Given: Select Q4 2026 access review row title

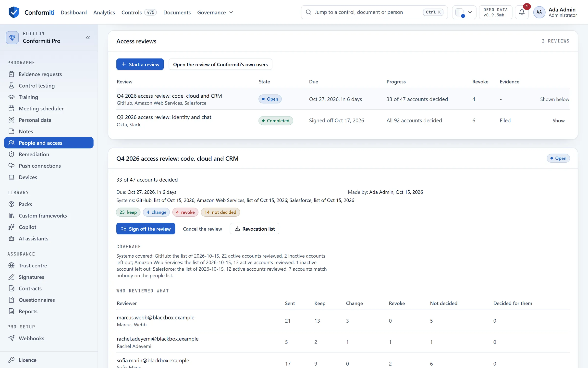Looking at the screenshot, I should (169, 96).
